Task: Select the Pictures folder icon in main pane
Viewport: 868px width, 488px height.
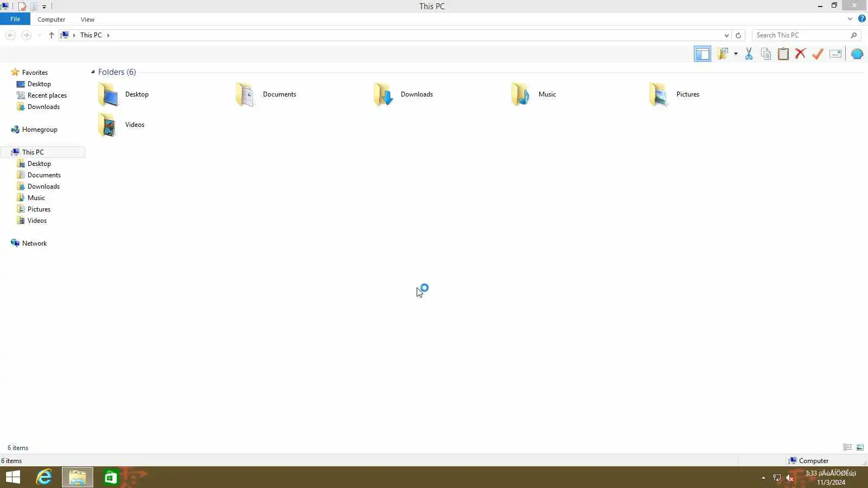Action: coord(659,94)
